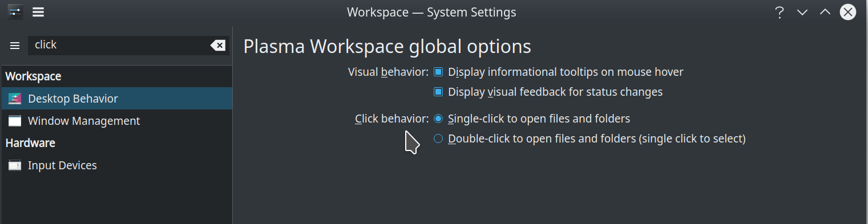Image resolution: width=868 pixels, height=224 pixels.
Task: Choose Single-click to open files and folders
Action: 438,119
